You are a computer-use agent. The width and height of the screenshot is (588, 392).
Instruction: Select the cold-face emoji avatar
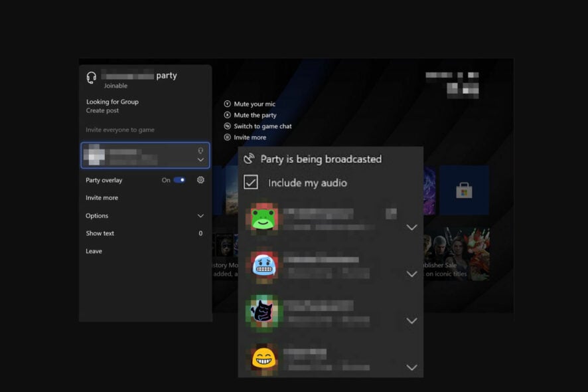[263, 263]
